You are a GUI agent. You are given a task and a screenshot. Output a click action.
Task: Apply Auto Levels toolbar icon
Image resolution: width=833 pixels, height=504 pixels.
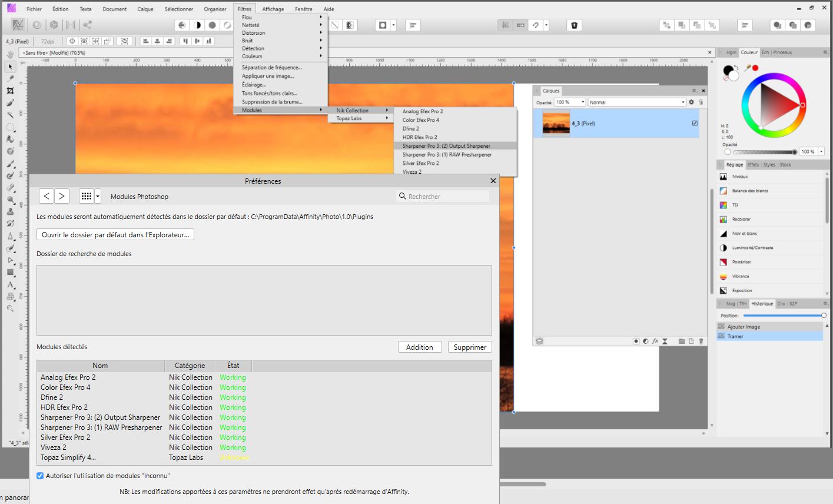pos(182,25)
